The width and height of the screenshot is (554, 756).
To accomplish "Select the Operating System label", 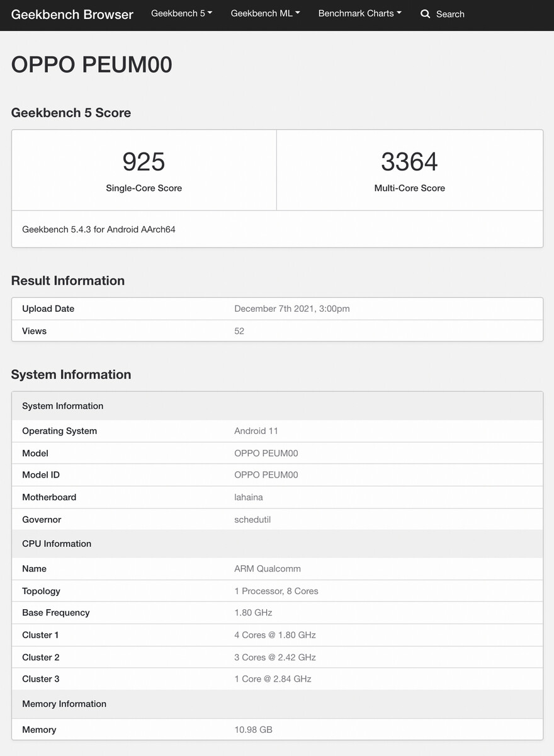I will (x=59, y=431).
